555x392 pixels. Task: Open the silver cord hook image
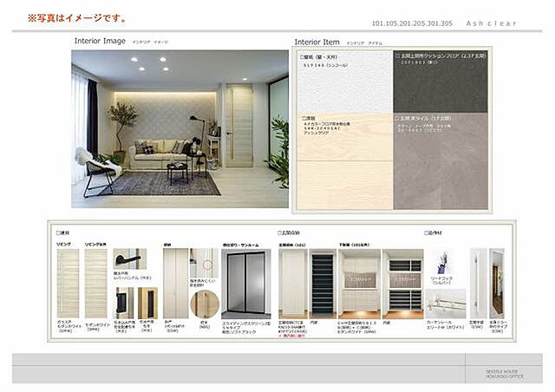442,263
